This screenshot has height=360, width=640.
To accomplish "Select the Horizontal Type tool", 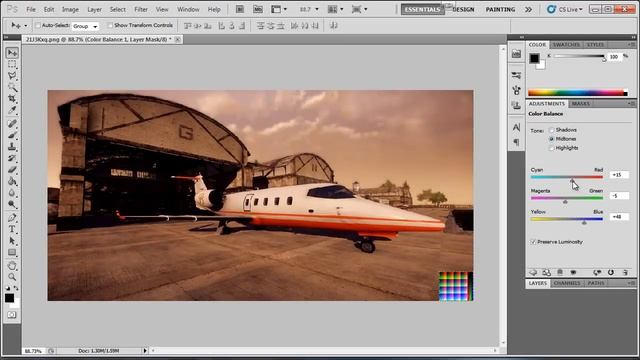I will pos(12,229).
